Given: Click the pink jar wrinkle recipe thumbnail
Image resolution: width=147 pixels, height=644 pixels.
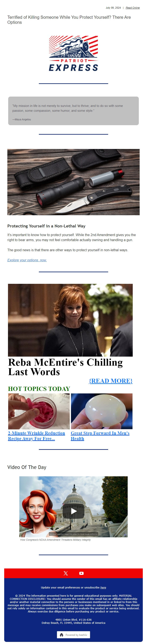Looking at the screenshot, I should (39, 411).
